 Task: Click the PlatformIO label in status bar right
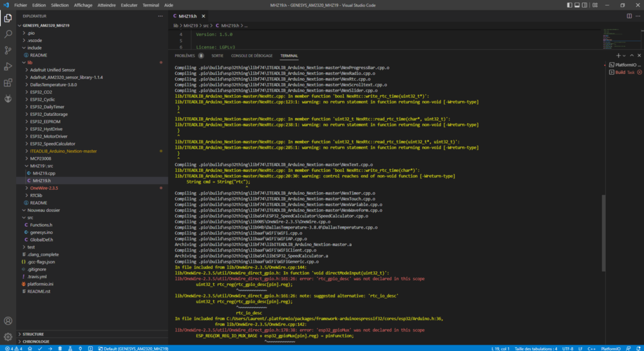611,348
